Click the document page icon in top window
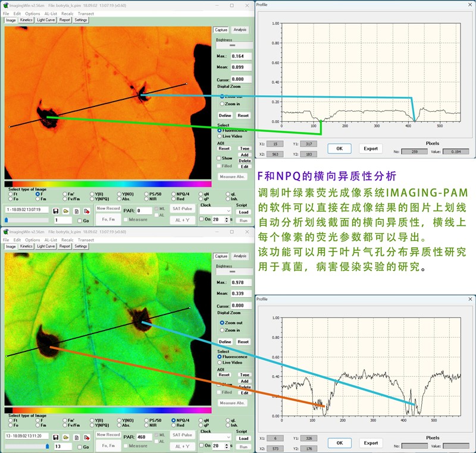This screenshot has width=476, height=453. [x=77, y=211]
